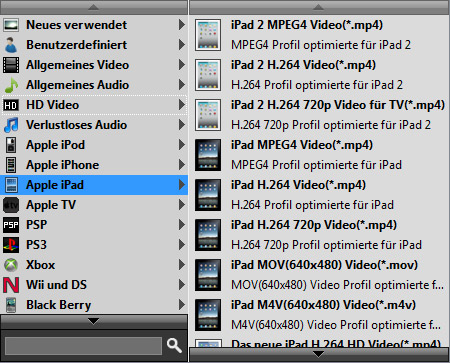Click thumbnail for iPad M4V(640x480) Video
The height and width of the screenshot is (363, 450).
pyautogui.click(x=208, y=315)
